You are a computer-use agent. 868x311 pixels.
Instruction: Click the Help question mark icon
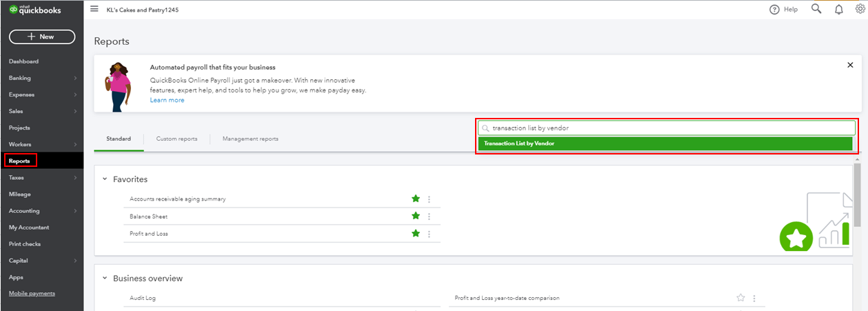(x=774, y=10)
